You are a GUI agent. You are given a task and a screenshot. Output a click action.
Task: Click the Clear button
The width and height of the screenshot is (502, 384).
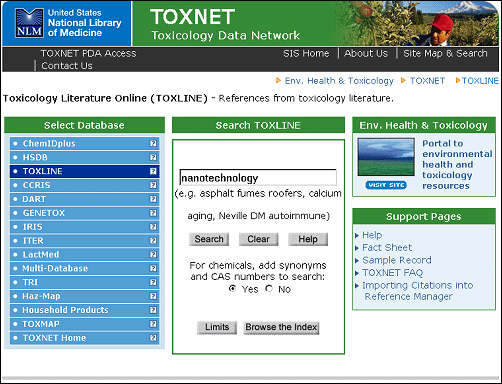coord(258,239)
